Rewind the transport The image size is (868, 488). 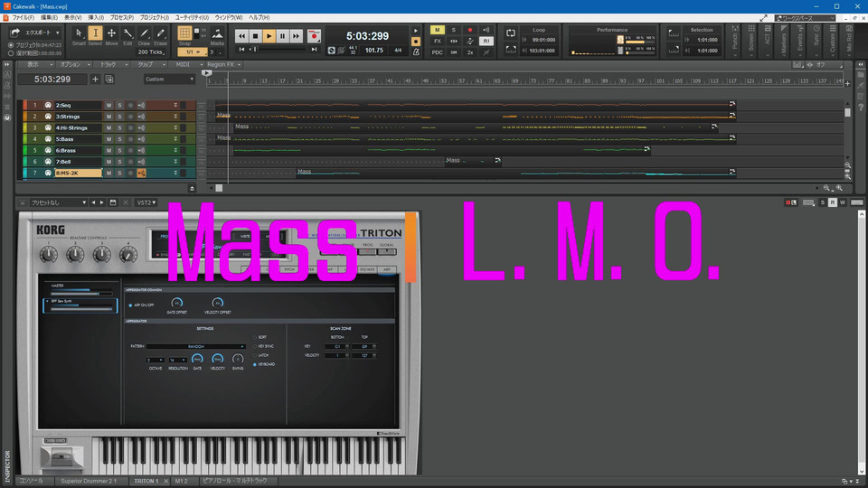(x=242, y=36)
